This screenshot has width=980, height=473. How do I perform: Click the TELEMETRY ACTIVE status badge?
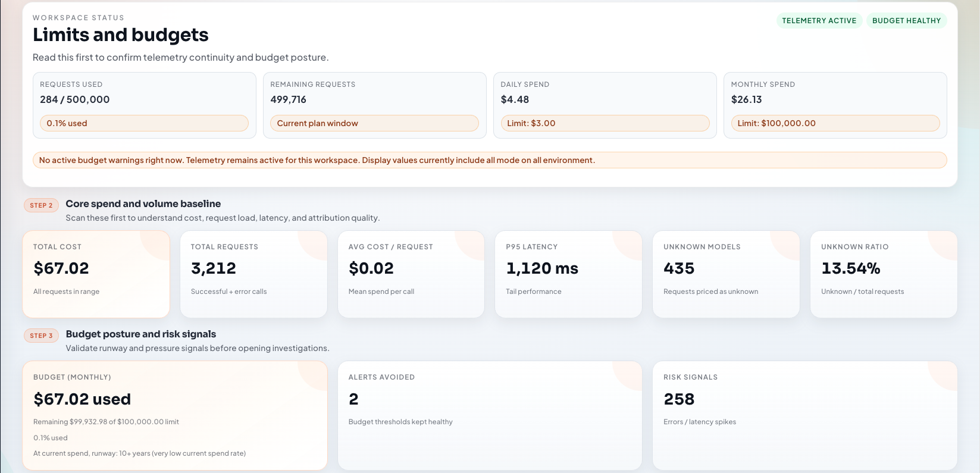[x=819, y=21]
